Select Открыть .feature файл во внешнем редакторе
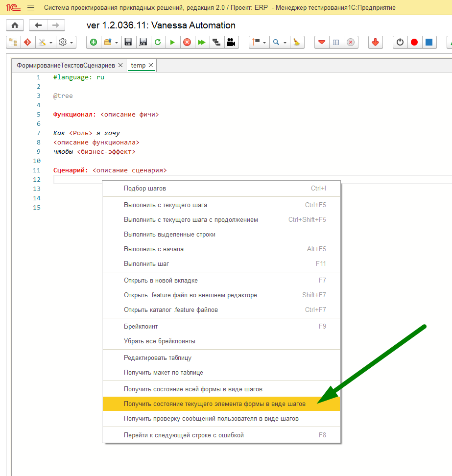This screenshot has height=476, width=452. pos(221,295)
